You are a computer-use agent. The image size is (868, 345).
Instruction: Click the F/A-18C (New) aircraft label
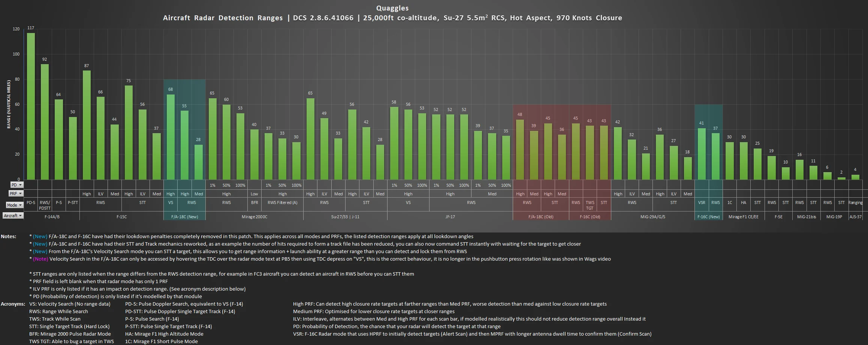tap(184, 217)
